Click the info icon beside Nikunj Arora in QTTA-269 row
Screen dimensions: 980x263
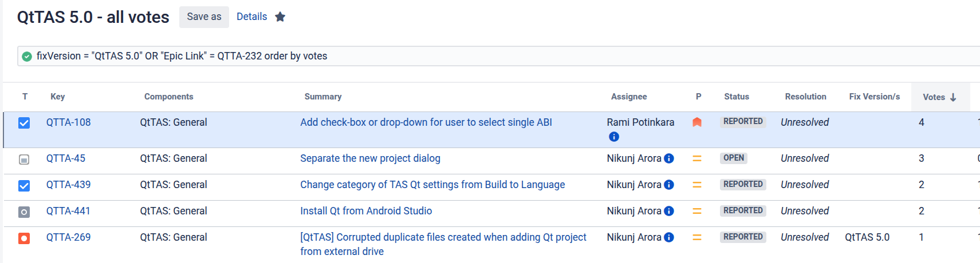click(x=669, y=237)
